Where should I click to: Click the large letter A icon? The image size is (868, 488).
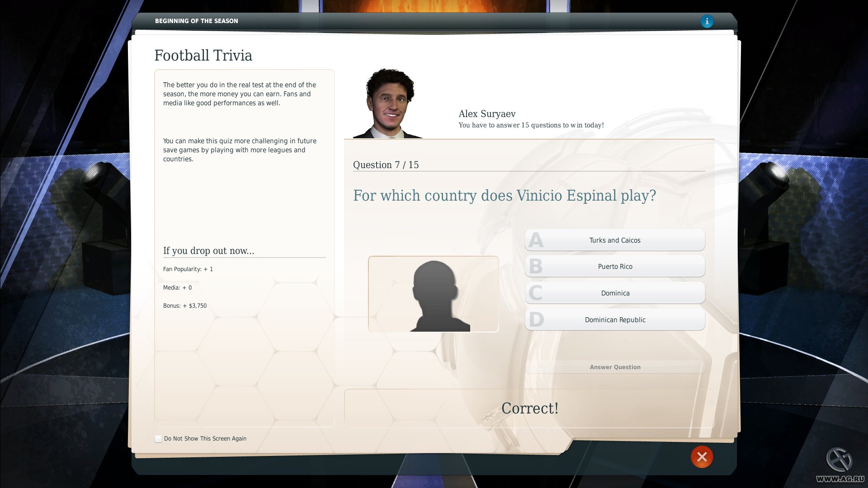[x=536, y=240]
